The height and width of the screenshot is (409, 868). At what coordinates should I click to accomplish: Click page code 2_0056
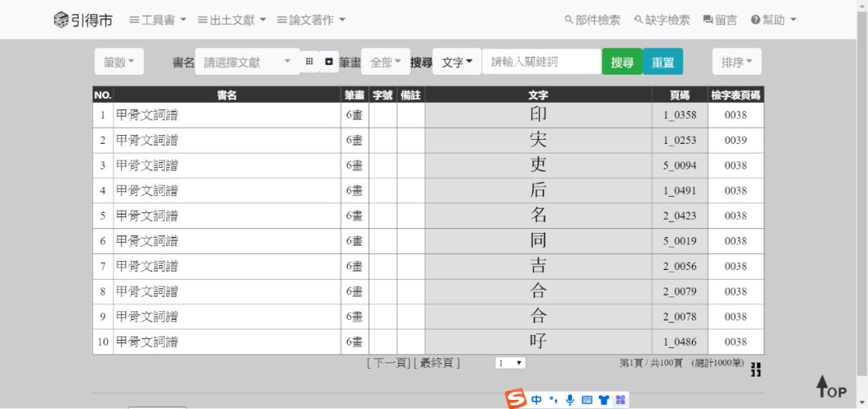coord(680,267)
